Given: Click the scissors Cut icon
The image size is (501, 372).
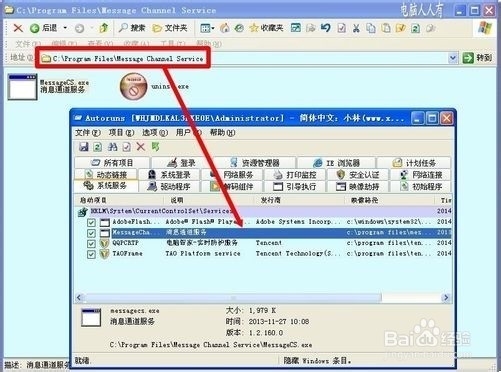Looking at the screenshot, I should (x=356, y=28).
